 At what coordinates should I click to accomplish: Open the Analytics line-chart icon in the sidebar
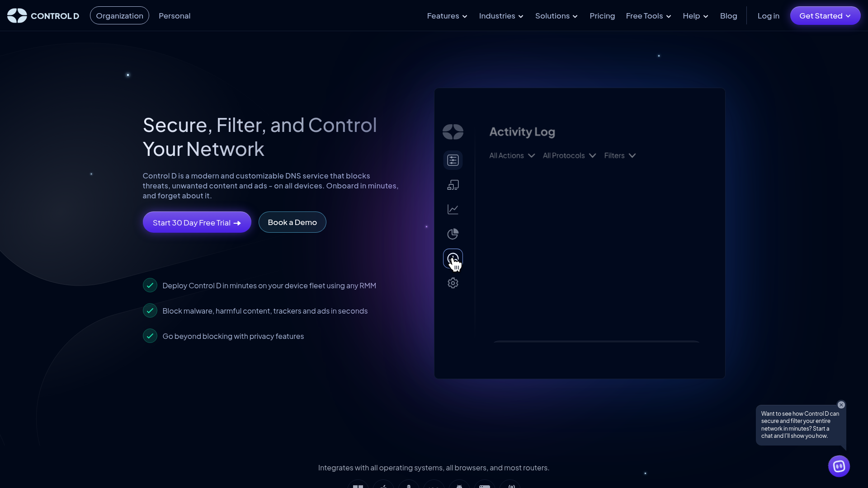pyautogui.click(x=453, y=209)
